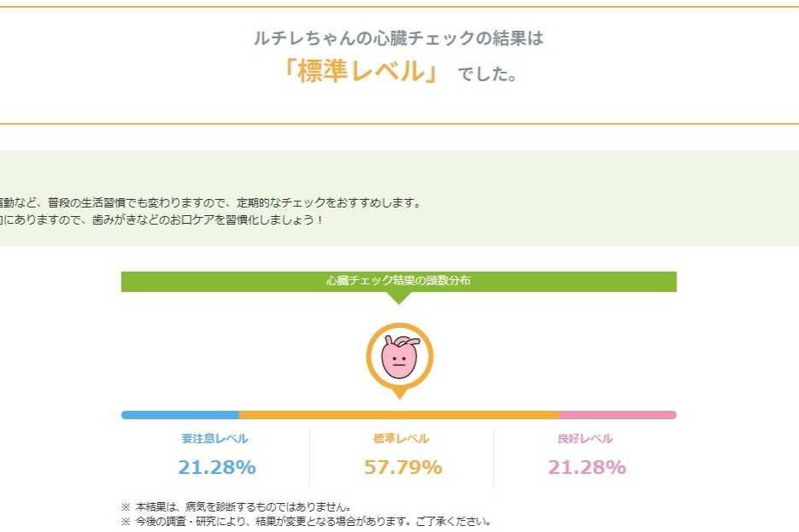Click the orange 57.79% percentage value

pos(402,467)
